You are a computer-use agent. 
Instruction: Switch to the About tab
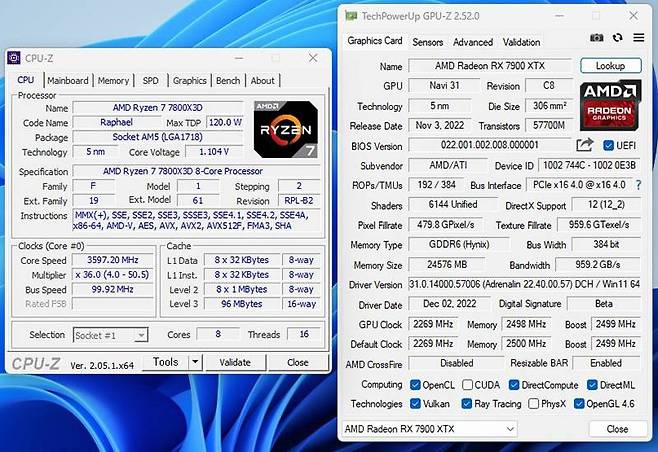coord(262,80)
